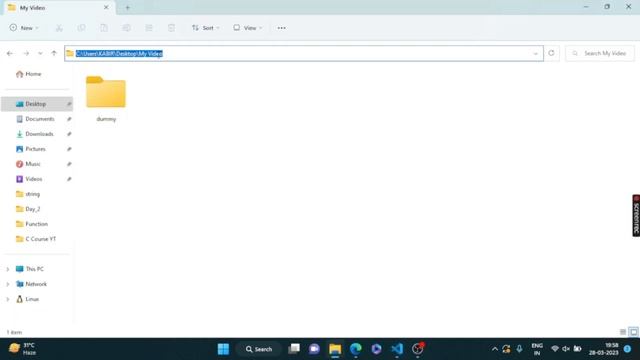Select the dummy folder
The height and width of the screenshot is (360, 640).
pos(106,99)
